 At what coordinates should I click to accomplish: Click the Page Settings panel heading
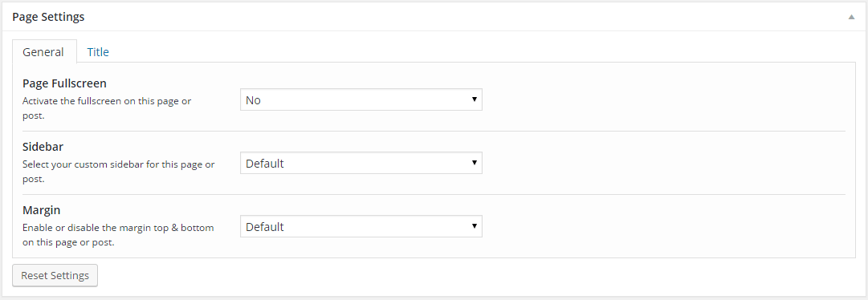pyautogui.click(x=48, y=17)
